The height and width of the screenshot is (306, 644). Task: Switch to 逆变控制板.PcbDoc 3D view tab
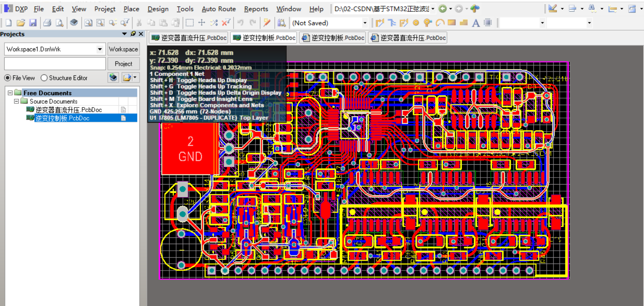[333, 38]
